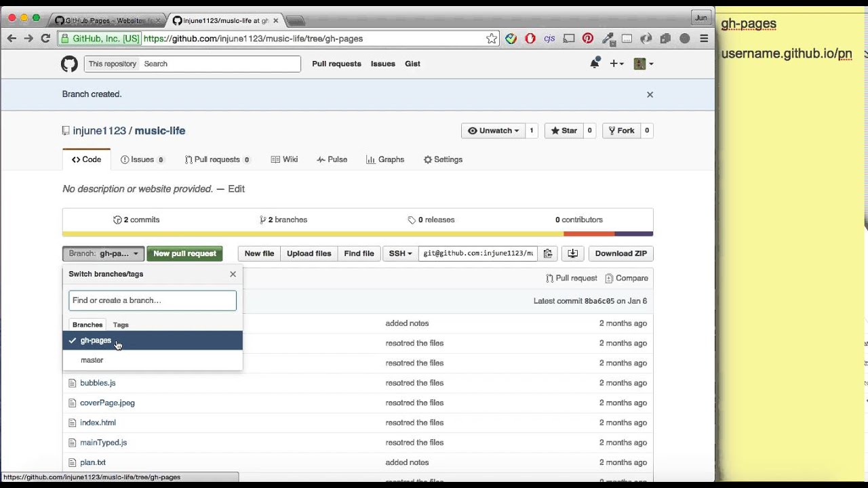Copy clone URL to clipboard

[548, 253]
